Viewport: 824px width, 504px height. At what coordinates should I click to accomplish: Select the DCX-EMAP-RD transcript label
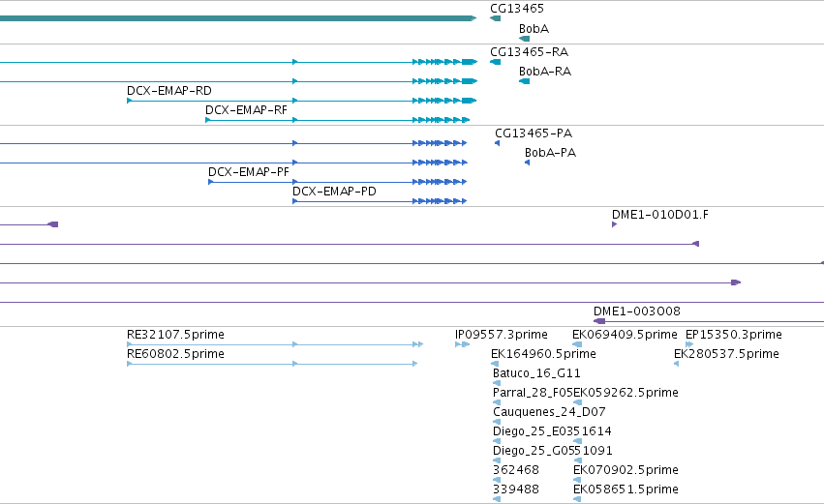coord(168,91)
